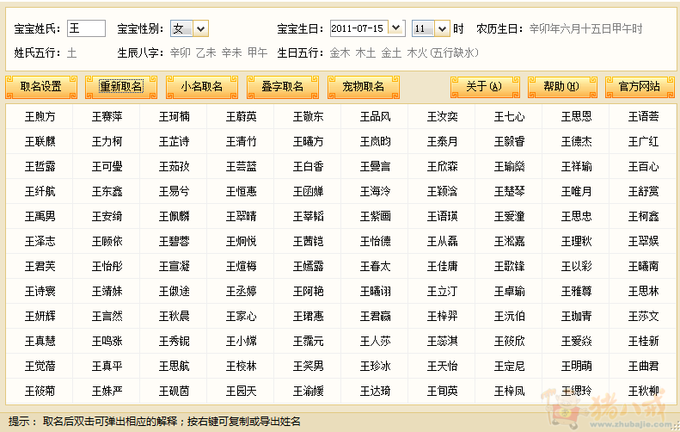Choose the 叠字取名 button
Screen dimensions: 680x432
pyautogui.click(x=282, y=87)
